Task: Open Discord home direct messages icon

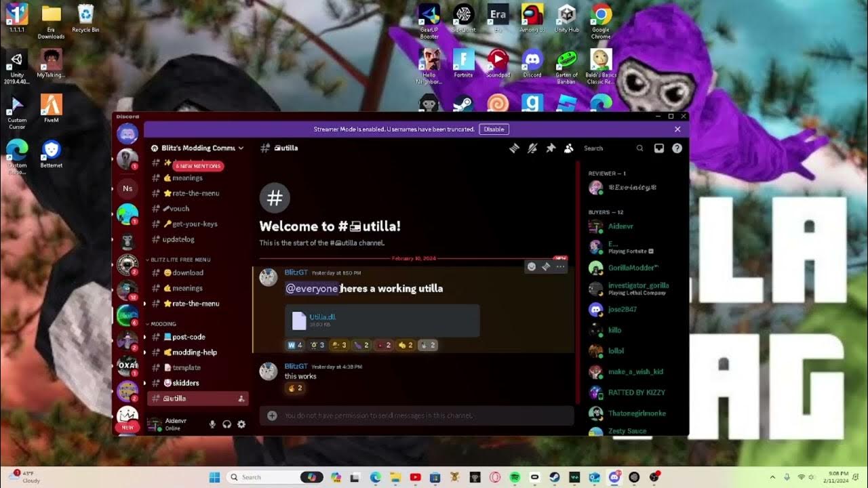Action: tap(127, 134)
